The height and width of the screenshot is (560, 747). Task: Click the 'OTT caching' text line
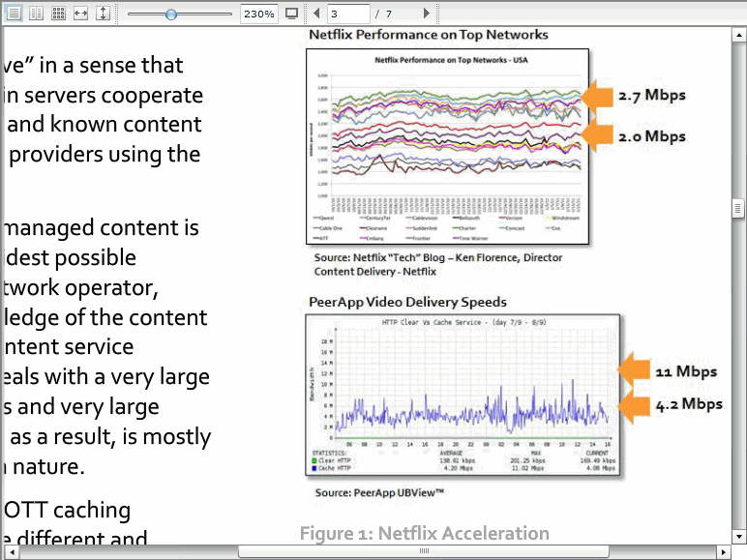coord(67,510)
